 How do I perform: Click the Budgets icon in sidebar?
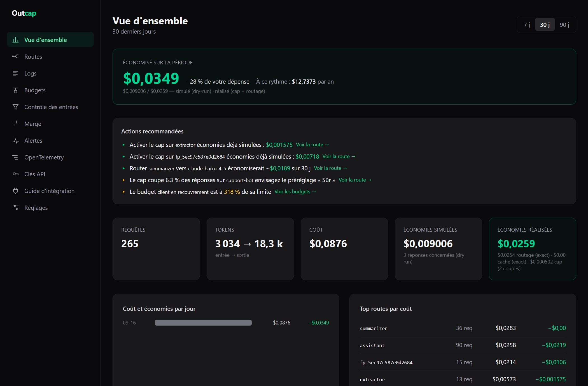coord(16,90)
